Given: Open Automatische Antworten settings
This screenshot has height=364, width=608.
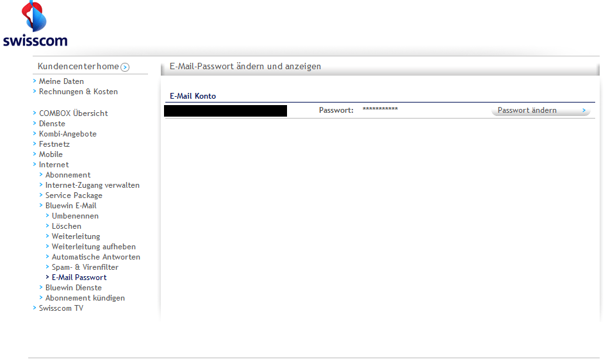Looking at the screenshot, I should point(95,257).
